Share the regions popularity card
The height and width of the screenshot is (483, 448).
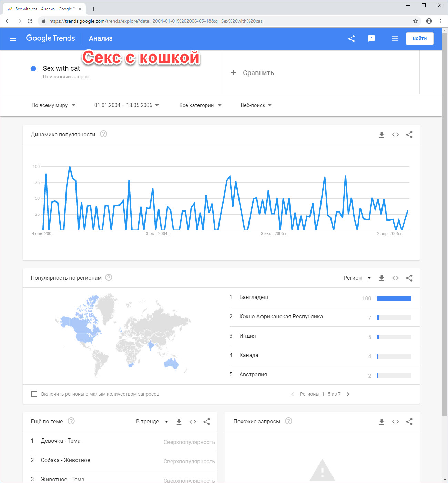(x=409, y=278)
